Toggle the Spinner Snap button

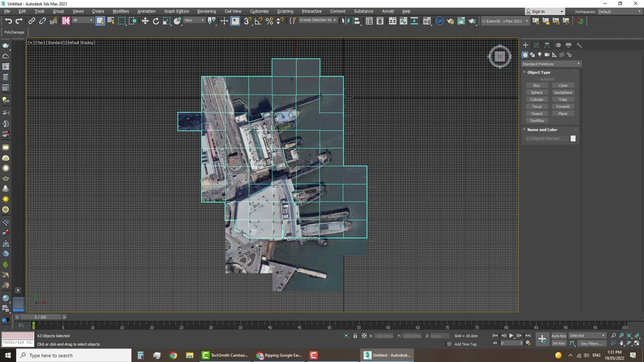(x=280, y=21)
